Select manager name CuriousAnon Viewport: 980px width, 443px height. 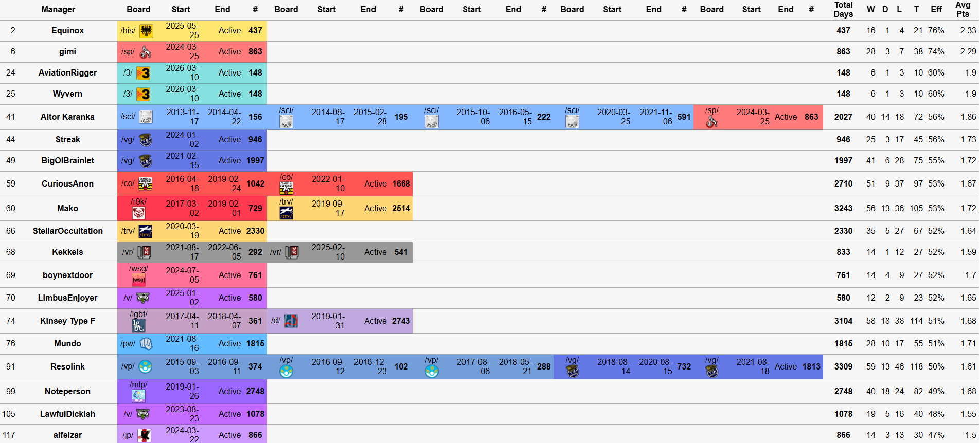67,184
